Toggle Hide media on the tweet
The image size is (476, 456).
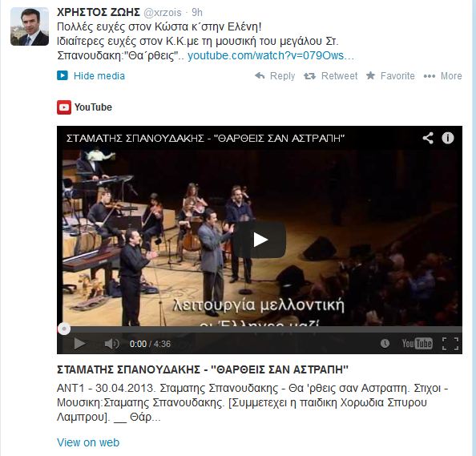(x=91, y=75)
